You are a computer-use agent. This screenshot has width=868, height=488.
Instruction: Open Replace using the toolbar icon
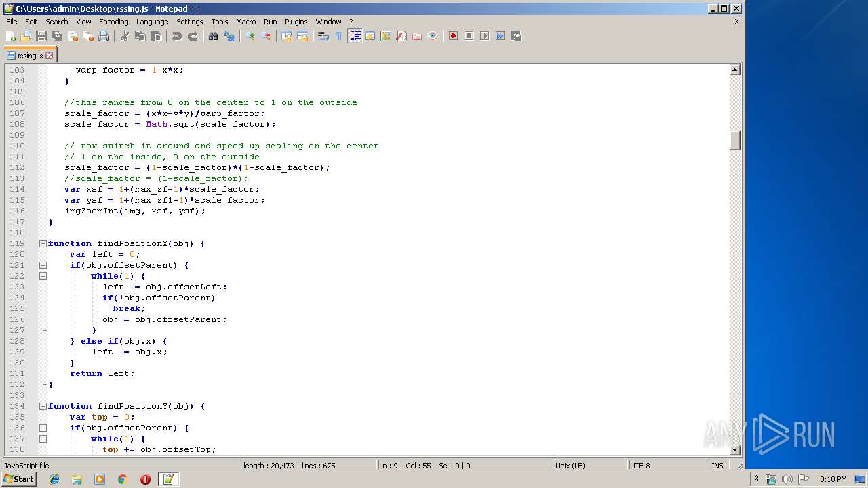coord(229,36)
